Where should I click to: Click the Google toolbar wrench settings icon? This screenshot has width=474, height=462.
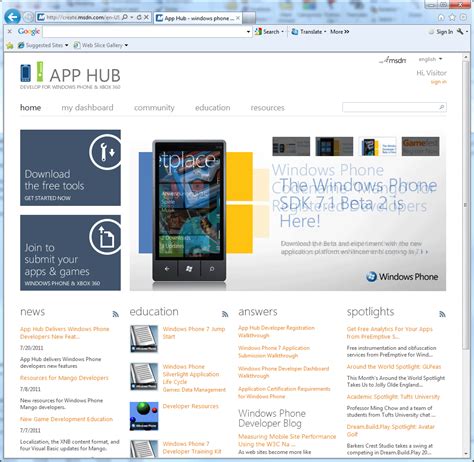point(460,31)
